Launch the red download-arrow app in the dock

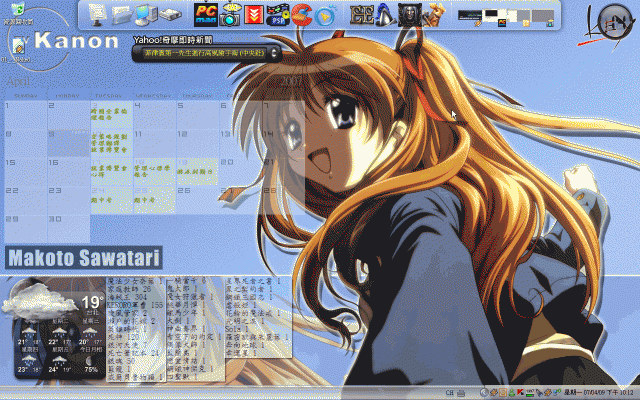[254, 15]
